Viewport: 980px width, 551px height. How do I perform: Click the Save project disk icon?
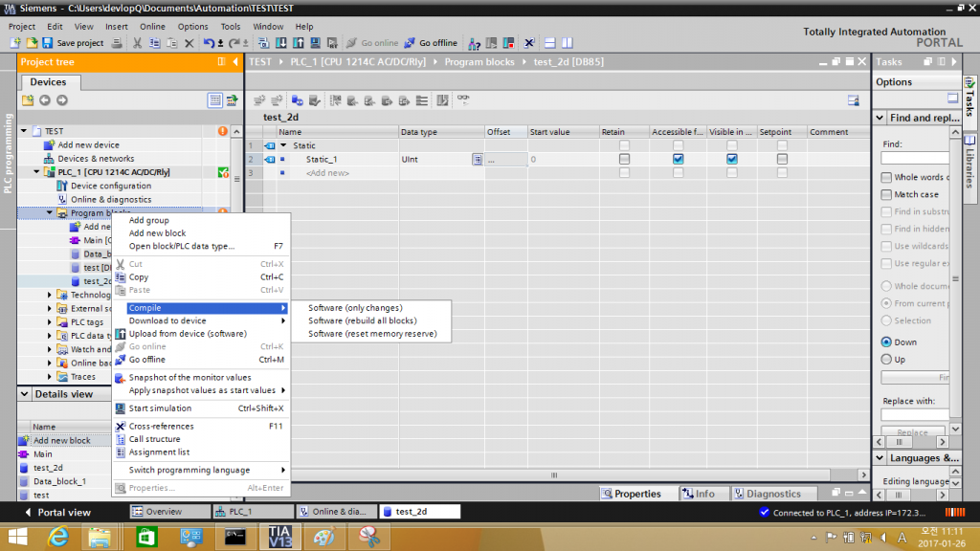(x=48, y=43)
